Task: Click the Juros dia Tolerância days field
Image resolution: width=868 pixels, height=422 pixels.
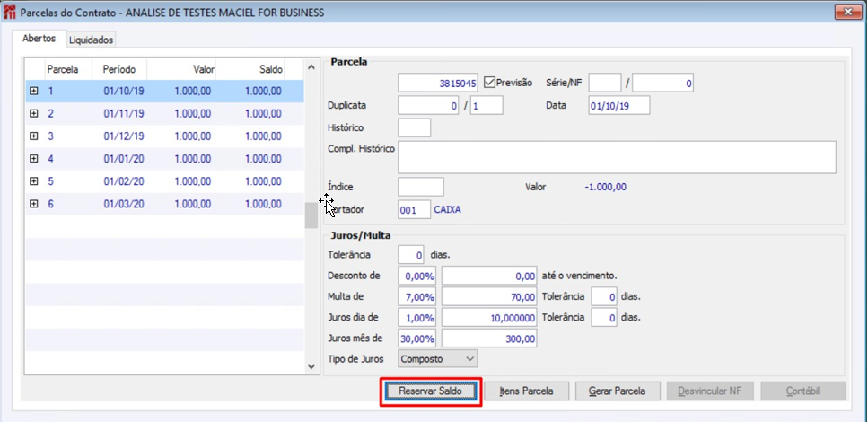Action: [x=604, y=318]
